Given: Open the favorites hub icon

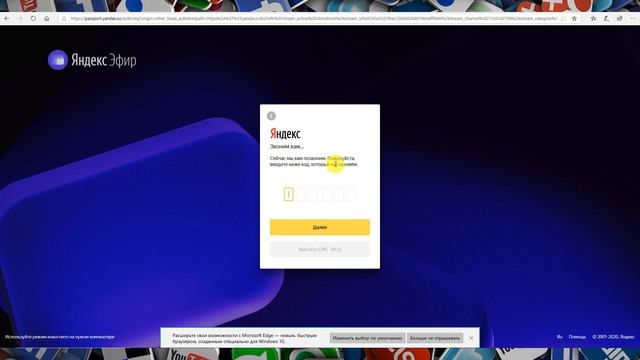Looking at the screenshot, I should point(593,19).
